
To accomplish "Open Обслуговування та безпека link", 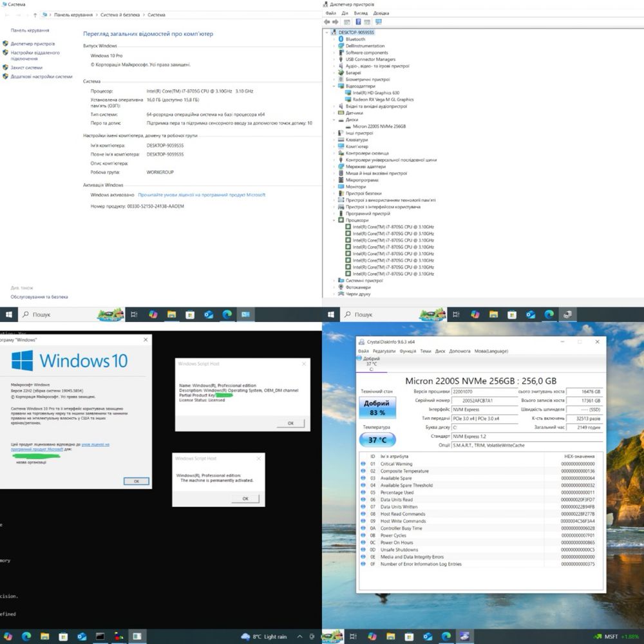I will pos(39,296).
